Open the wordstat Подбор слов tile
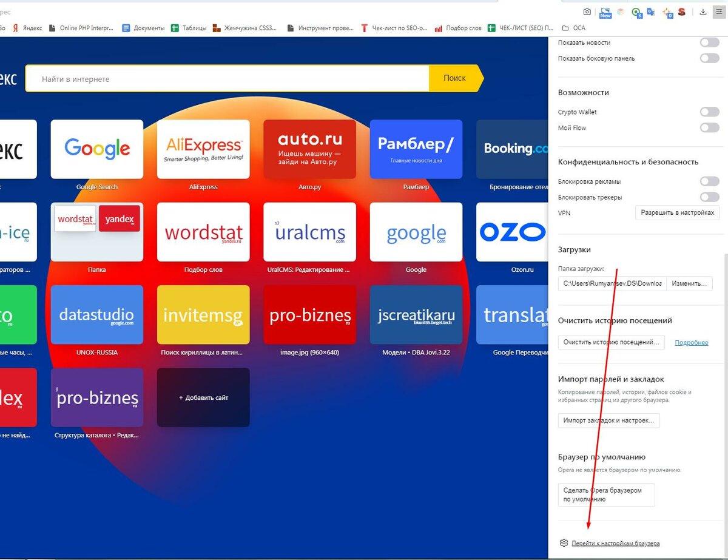Viewport: 728px width, 560px height. coord(203,232)
